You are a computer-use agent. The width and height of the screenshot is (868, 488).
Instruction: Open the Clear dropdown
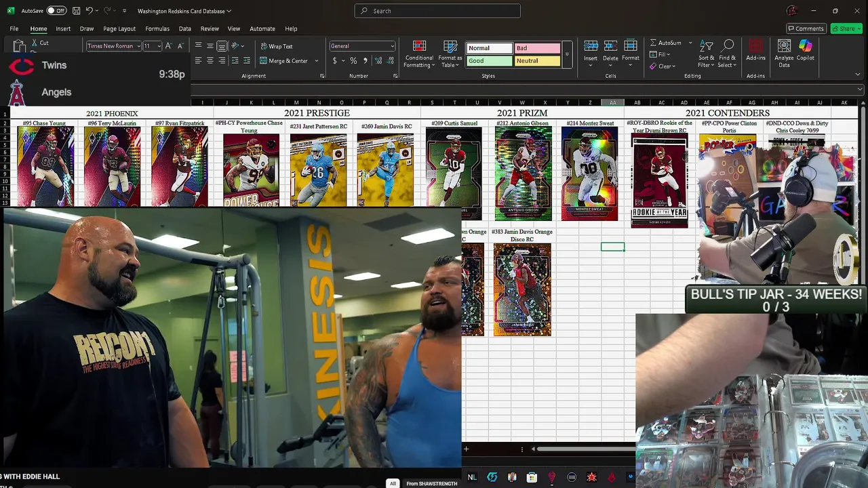(662, 66)
